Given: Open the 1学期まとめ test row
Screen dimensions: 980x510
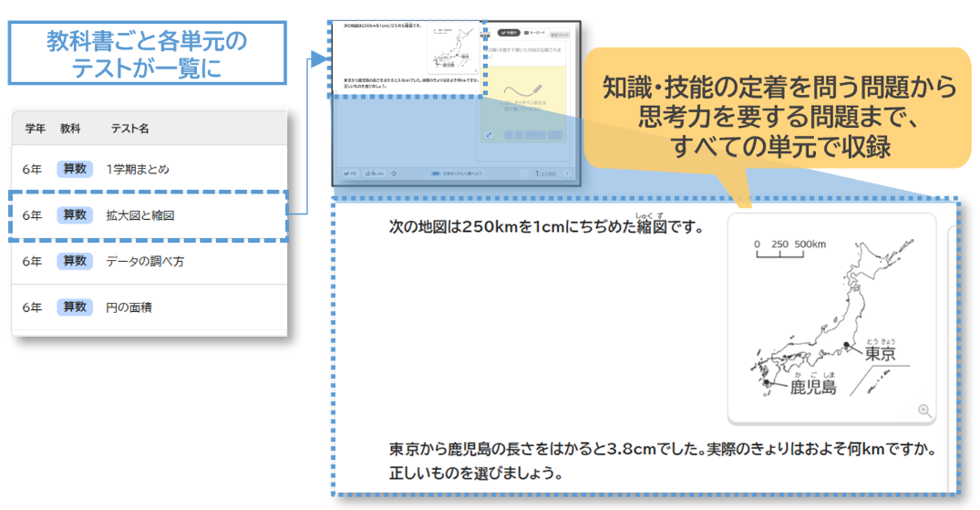Looking at the screenshot, I should point(137,169).
